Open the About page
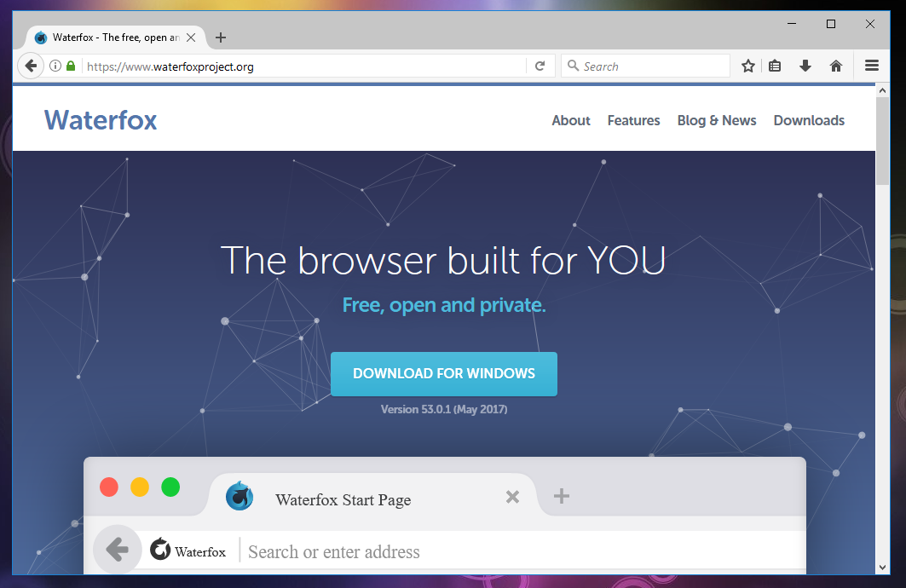This screenshot has width=906, height=588. click(x=571, y=120)
